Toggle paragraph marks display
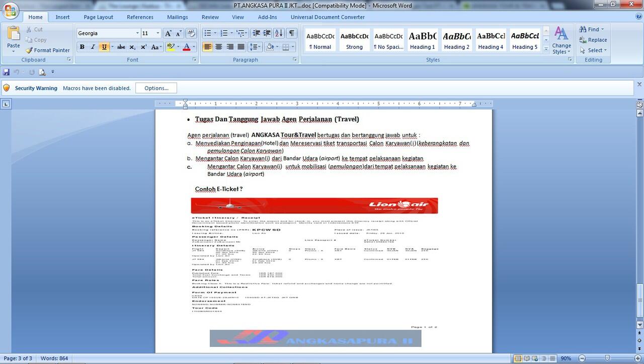The image size is (644, 364). [292, 33]
